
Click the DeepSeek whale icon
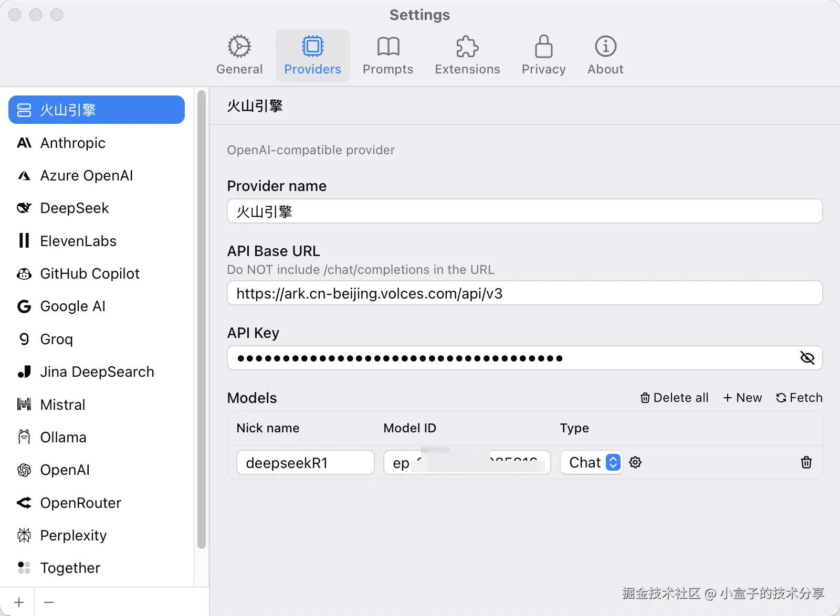(x=24, y=208)
